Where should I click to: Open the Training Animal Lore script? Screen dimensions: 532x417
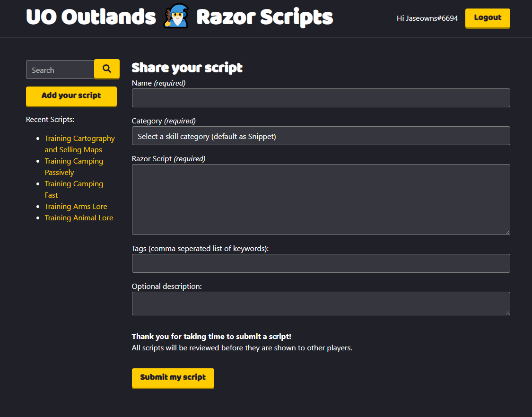(78, 217)
